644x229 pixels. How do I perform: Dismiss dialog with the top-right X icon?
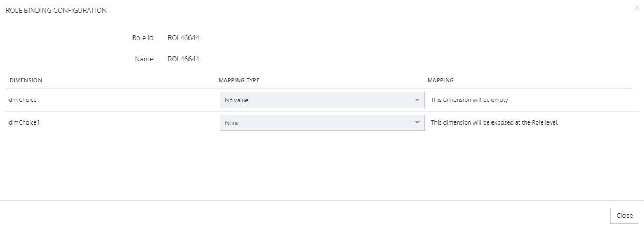point(637,8)
